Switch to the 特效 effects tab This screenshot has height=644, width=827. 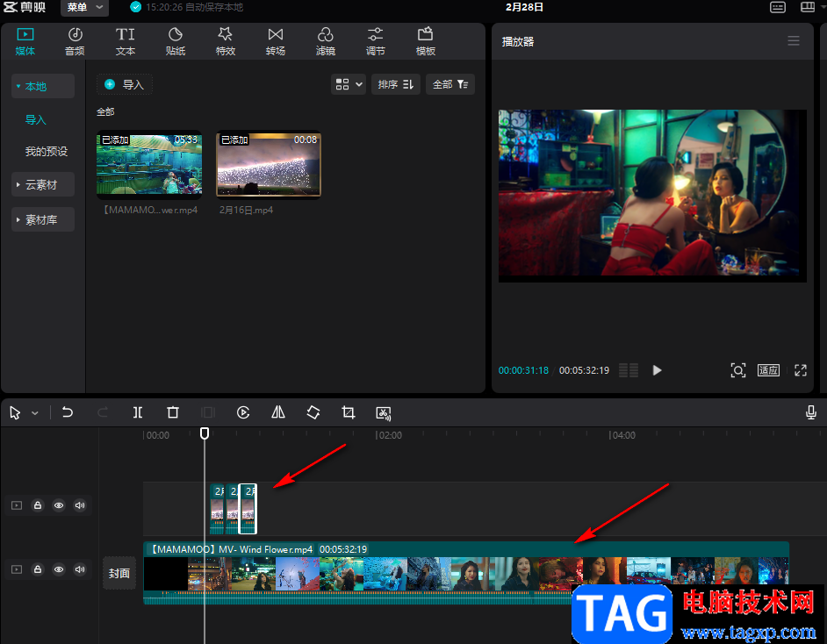pos(226,41)
